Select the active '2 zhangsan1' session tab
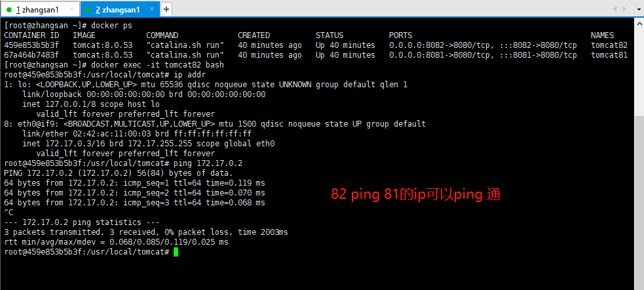The width and height of the screenshot is (644, 290). pos(119,9)
